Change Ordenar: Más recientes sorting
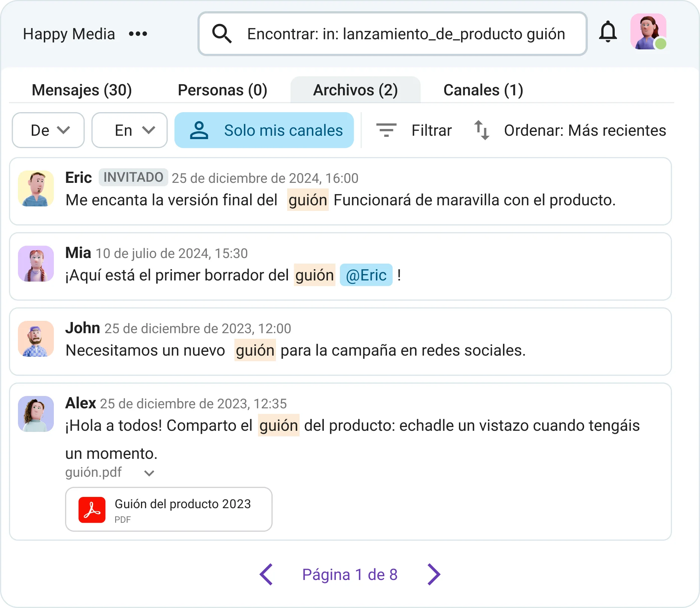This screenshot has width=700, height=608. point(570,130)
